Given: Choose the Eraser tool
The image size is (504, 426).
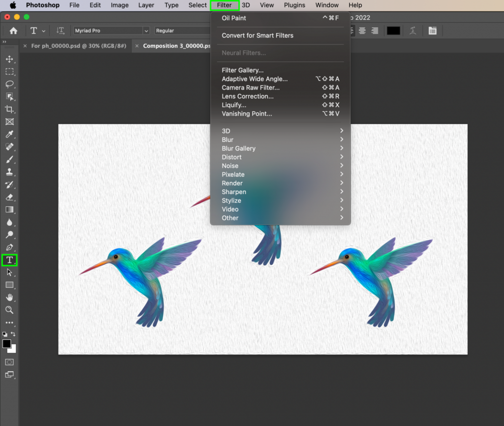Looking at the screenshot, I should click(x=9, y=197).
